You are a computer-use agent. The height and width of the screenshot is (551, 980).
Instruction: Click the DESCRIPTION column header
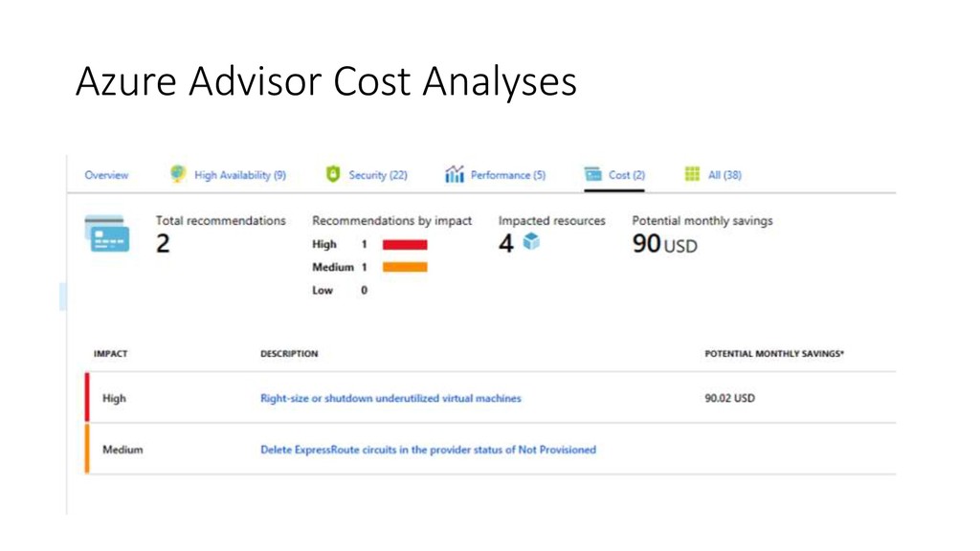[x=289, y=354]
